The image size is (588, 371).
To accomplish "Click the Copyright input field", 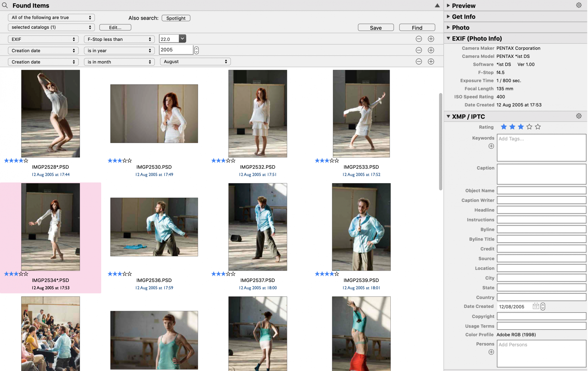I will coord(541,316).
